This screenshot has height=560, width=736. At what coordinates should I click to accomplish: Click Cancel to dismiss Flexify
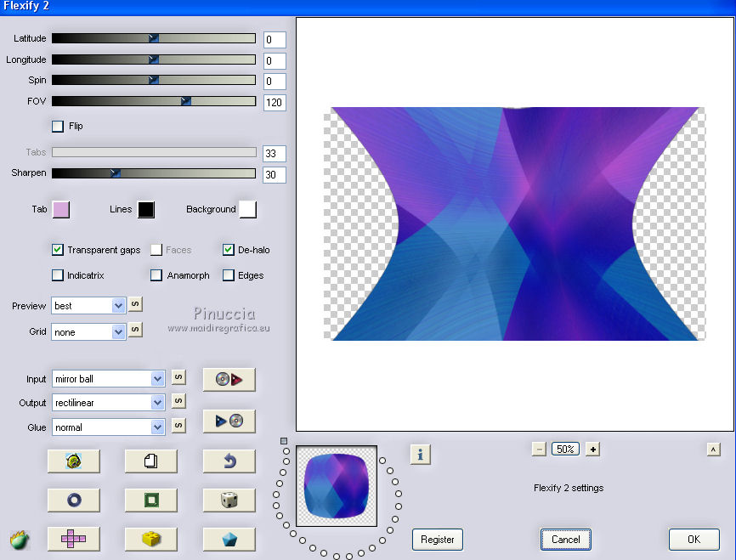(566, 540)
